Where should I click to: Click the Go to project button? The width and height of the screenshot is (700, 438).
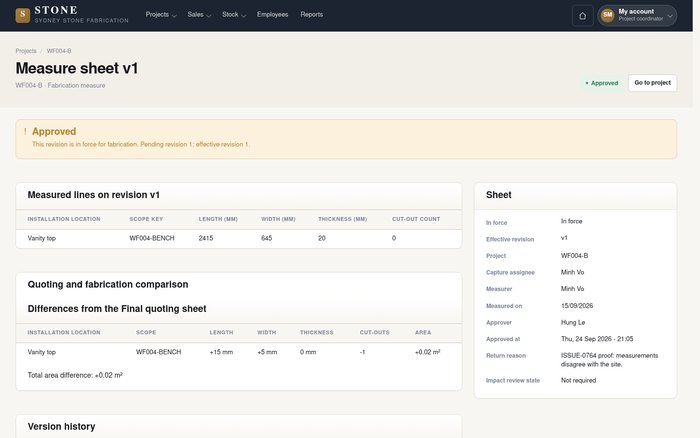tap(652, 83)
